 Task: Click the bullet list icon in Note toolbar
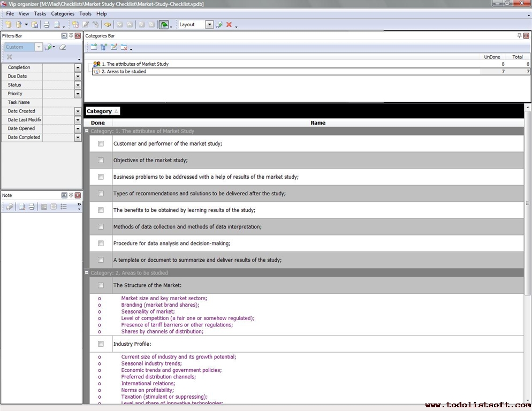[64, 207]
